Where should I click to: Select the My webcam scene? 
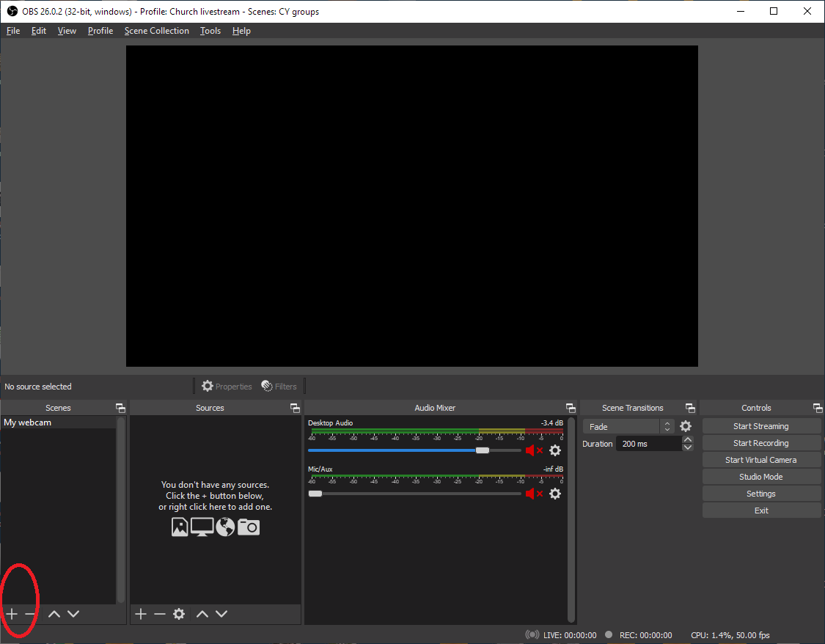(x=58, y=422)
